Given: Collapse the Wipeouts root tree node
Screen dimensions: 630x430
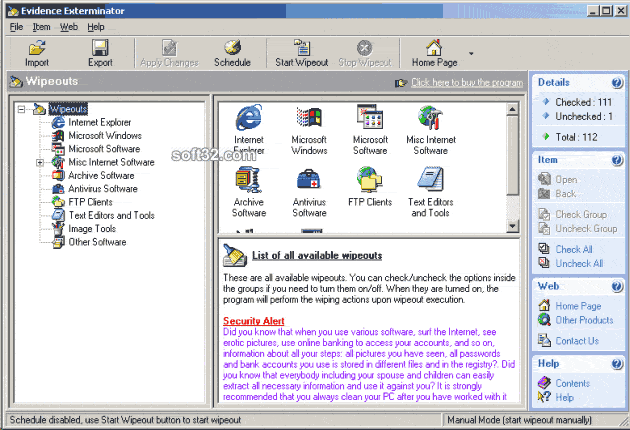Looking at the screenshot, I should click(x=21, y=109).
